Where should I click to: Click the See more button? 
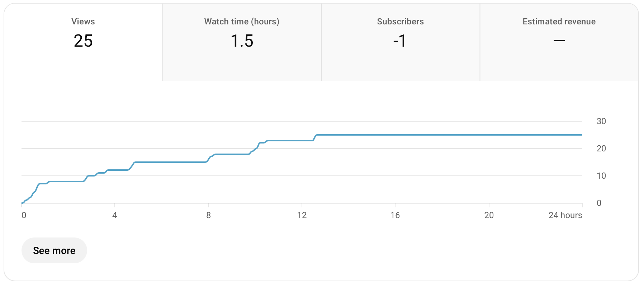[54, 250]
